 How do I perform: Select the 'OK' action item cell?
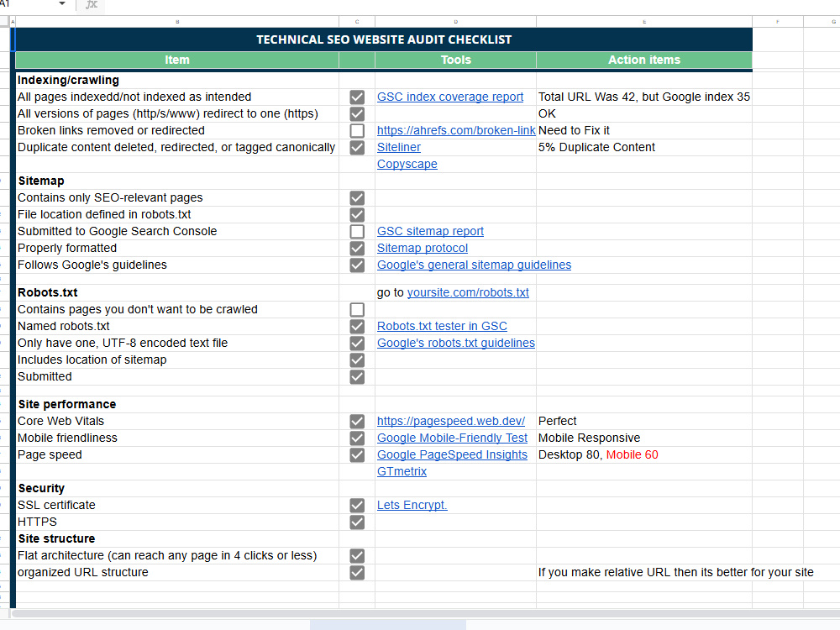[x=644, y=114]
